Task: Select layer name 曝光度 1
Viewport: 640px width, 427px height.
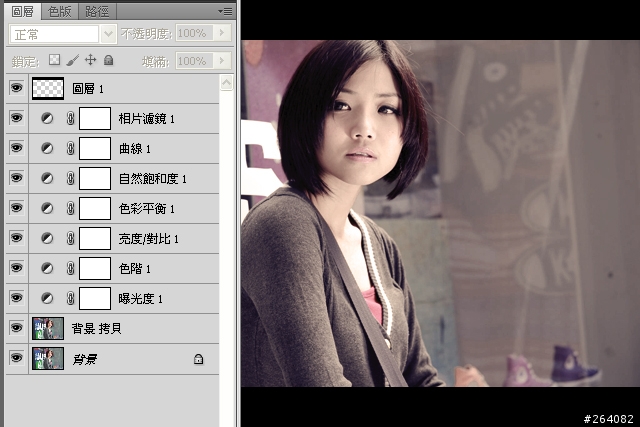Action: coord(141,299)
